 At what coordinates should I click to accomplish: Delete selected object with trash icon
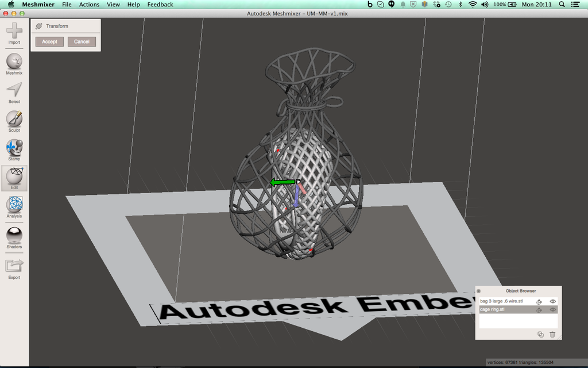552,334
